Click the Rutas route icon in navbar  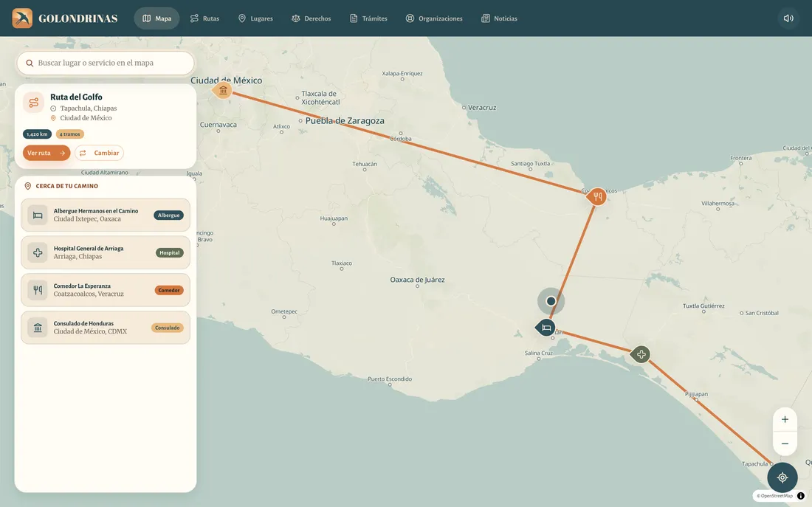(194, 18)
